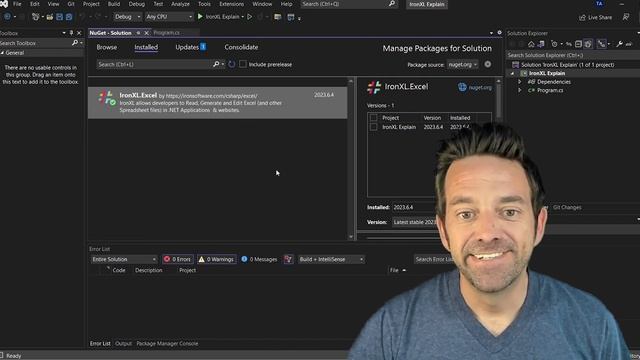Viewport: 640px width, 360px height.
Task: Open the Debug configuration dropdown
Action: (x=127, y=17)
